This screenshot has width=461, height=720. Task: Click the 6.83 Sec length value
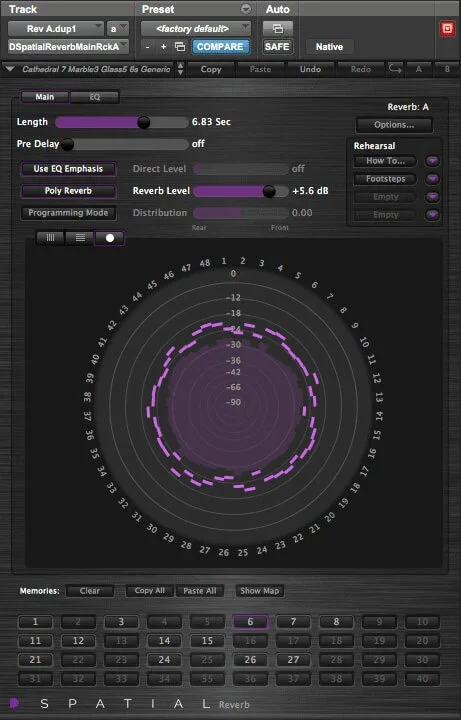211,122
